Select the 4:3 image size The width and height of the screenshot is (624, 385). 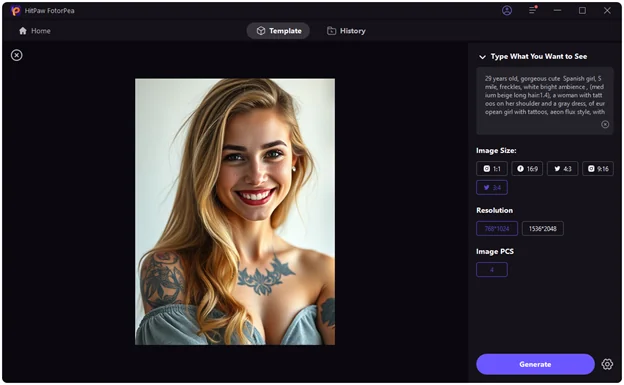pos(562,168)
